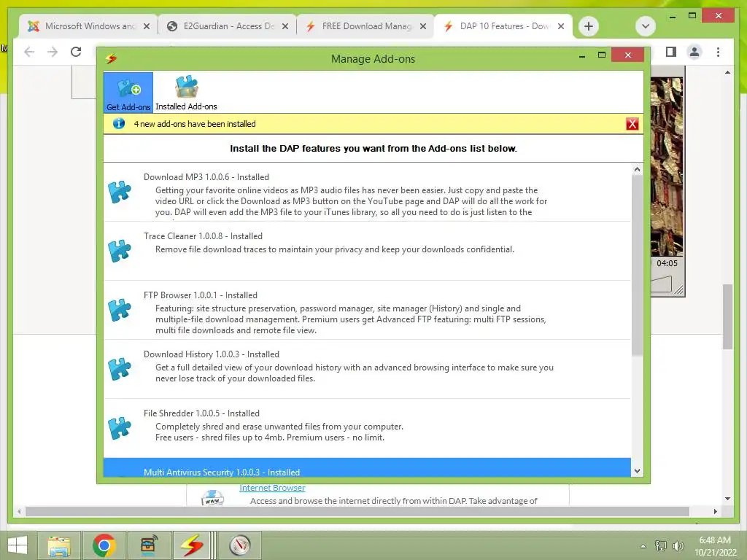747x560 pixels.
Task: Select Trace Cleaner 1.0.0.8 title text
Action: tap(203, 236)
